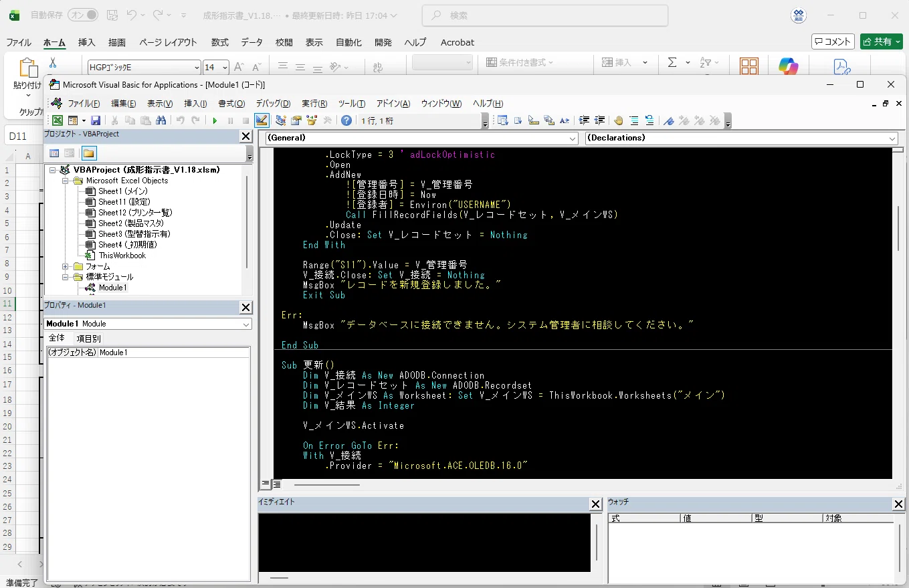Viewport: 909px width, 588px height.
Task: Close the イミディエイト window
Action: [x=595, y=504]
